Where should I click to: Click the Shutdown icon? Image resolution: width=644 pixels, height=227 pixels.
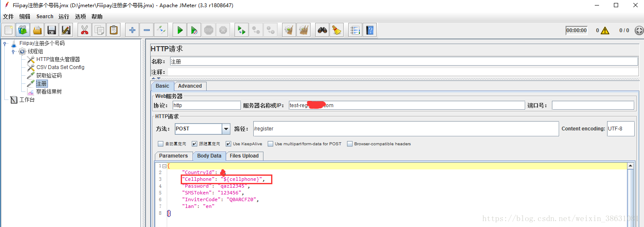click(223, 30)
